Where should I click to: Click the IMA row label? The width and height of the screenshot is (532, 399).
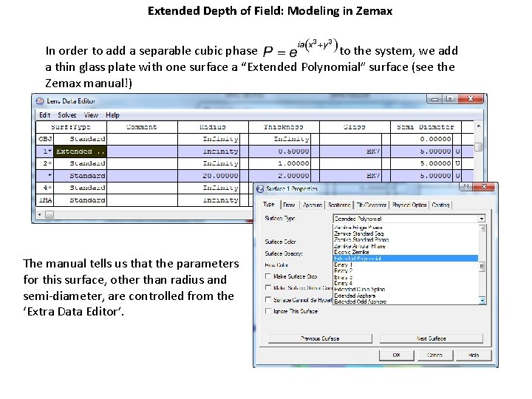[45, 200]
